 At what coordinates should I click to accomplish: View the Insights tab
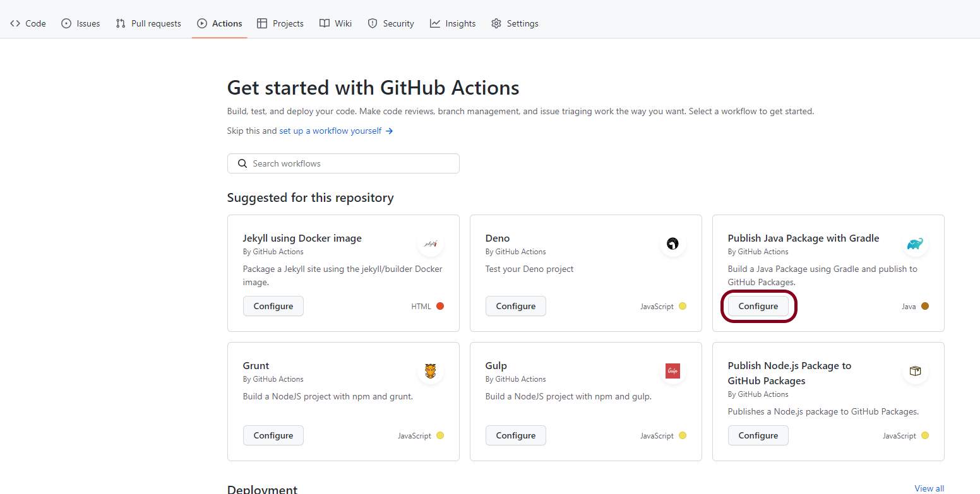point(453,23)
